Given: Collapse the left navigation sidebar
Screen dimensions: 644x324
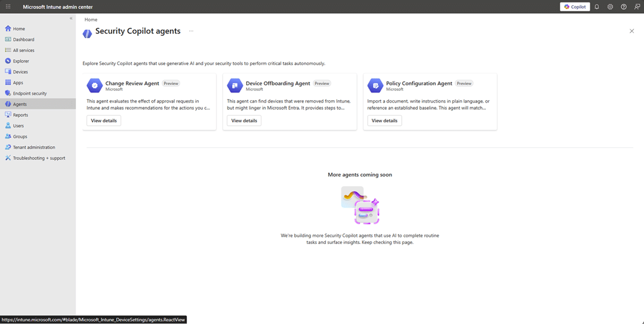Looking at the screenshot, I should point(71,18).
